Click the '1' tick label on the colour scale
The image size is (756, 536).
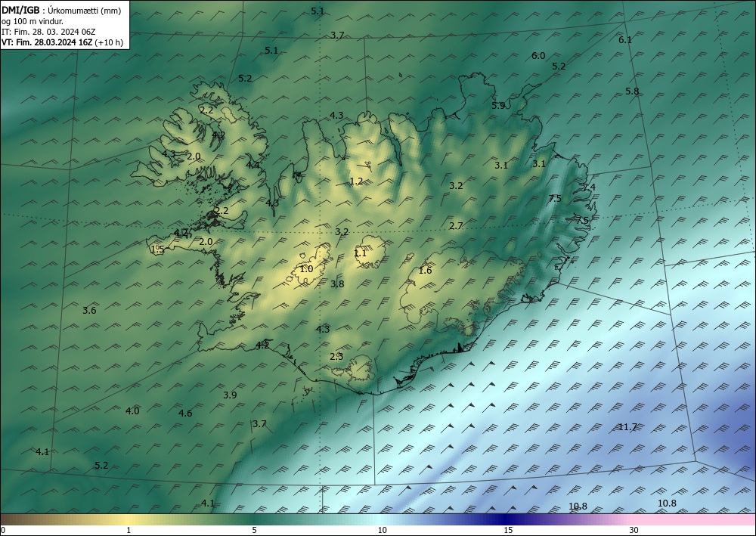click(129, 530)
